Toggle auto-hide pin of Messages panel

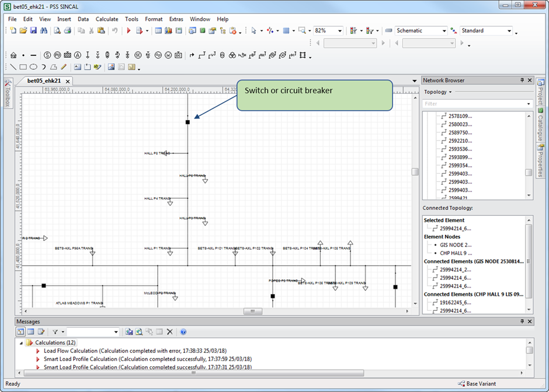point(522,321)
